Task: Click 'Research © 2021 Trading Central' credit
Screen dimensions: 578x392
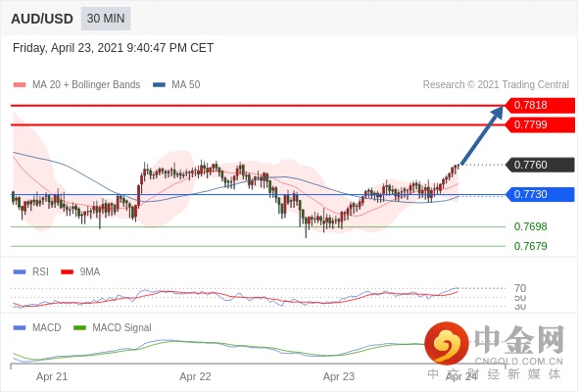Action: point(496,85)
